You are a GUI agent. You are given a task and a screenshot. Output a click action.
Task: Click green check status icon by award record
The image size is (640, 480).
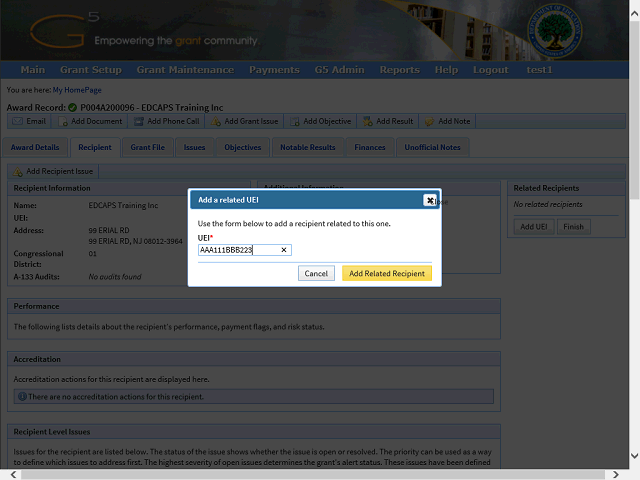pos(73,107)
